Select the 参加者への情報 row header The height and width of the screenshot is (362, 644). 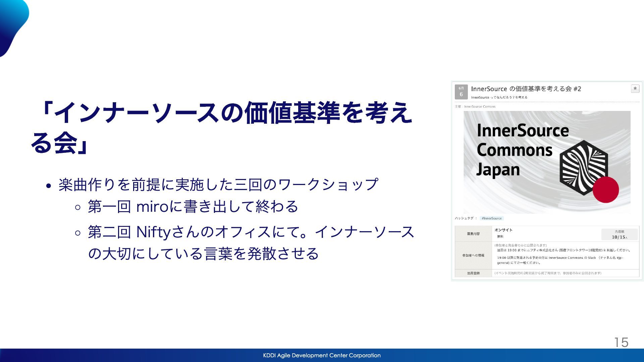click(x=473, y=255)
